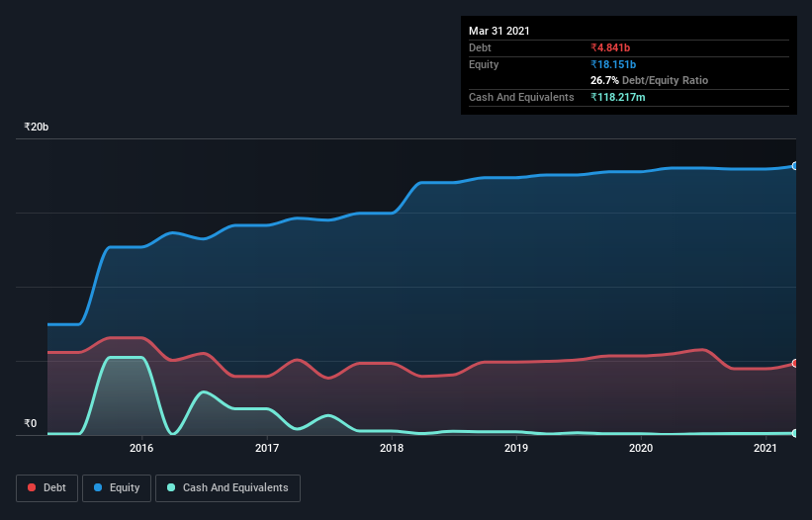Click the ₹118.217m cash value

[x=618, y=97]
